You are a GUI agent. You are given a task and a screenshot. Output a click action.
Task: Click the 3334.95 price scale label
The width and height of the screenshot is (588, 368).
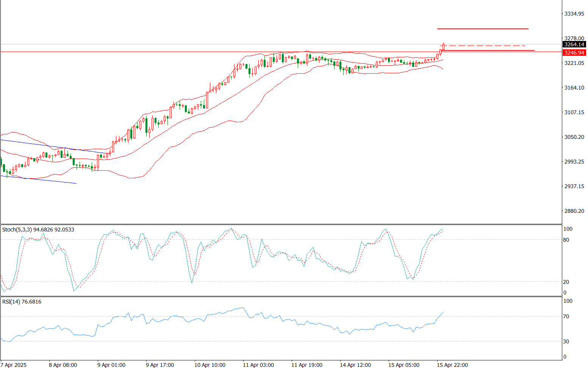tap(574, 14)
